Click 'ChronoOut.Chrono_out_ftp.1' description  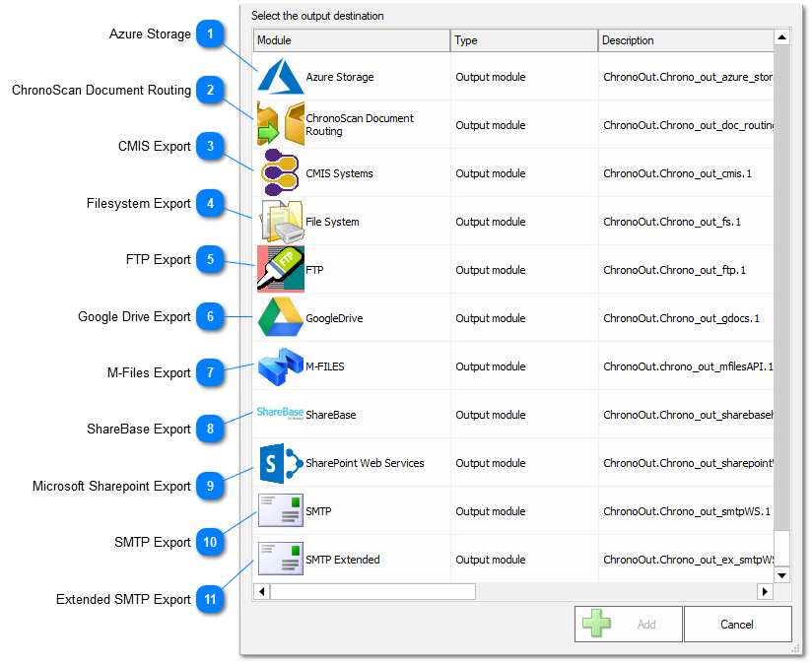coord(674,270)
